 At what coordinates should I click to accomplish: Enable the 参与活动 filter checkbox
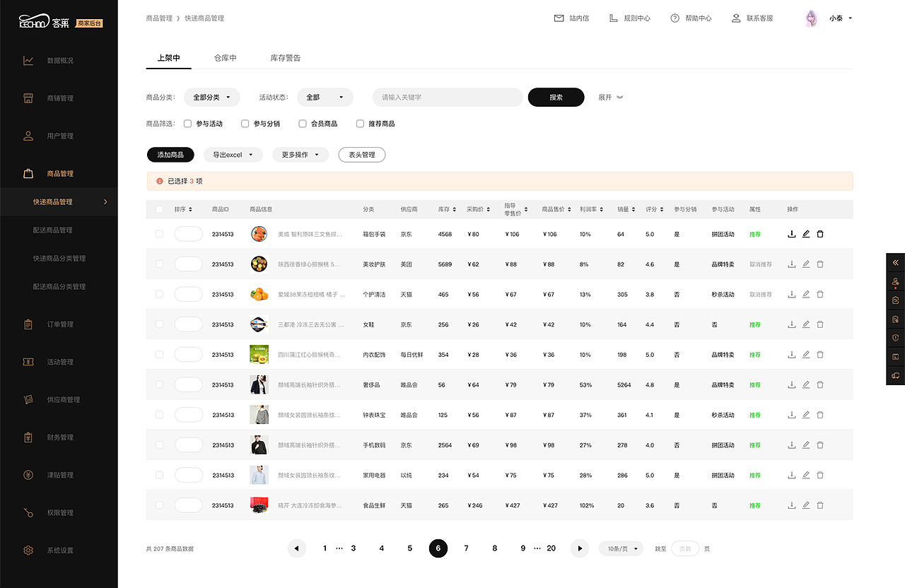pos(187,123)
